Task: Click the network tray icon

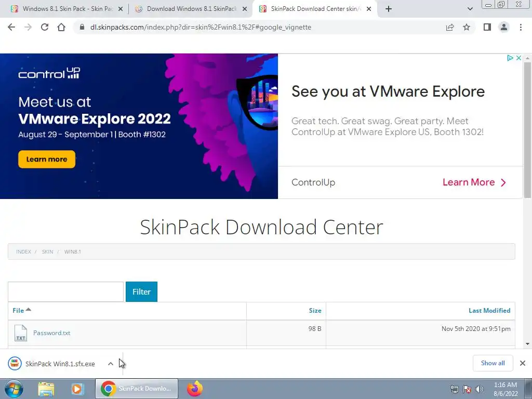Action: pos(454,389)
